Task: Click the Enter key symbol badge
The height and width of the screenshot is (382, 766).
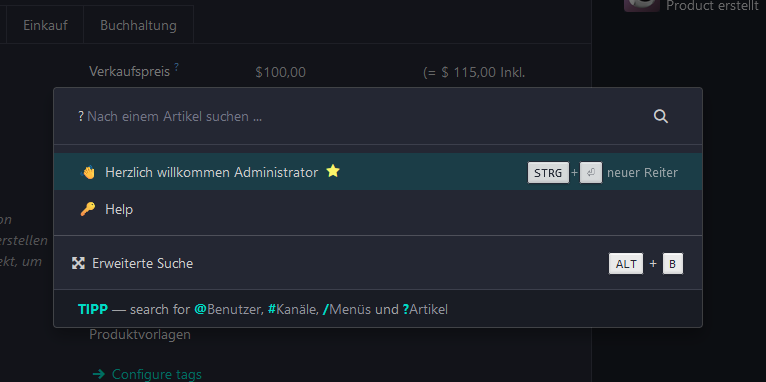Action: click(x=591, y=172)
